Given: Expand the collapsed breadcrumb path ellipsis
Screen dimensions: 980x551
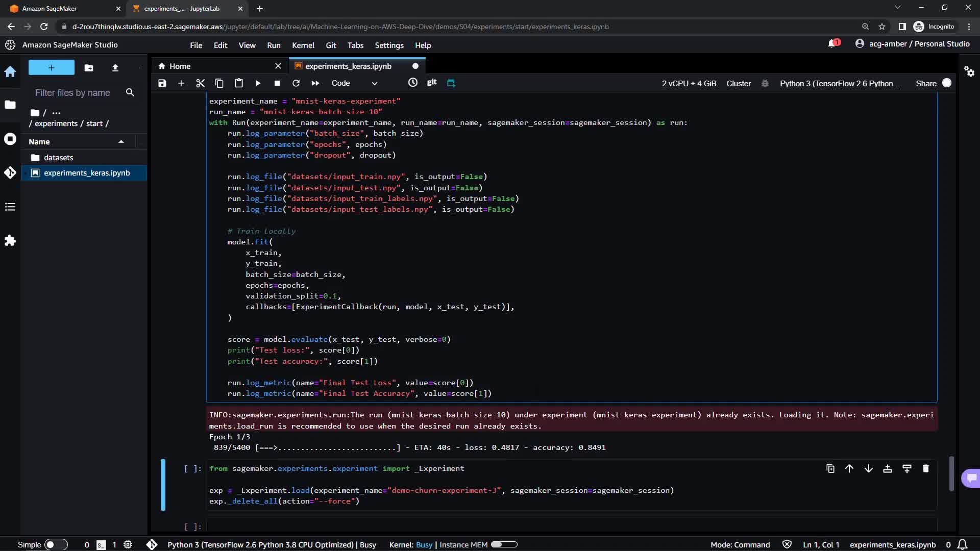Looking at the screenshot, I should tap(56, 113).
